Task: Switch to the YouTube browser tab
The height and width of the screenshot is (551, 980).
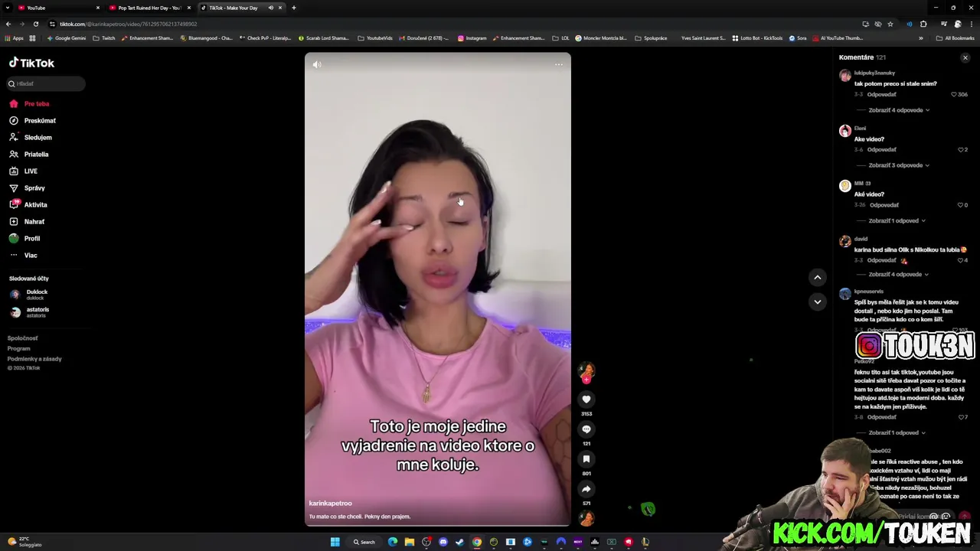Action: [x=57, y=8]
